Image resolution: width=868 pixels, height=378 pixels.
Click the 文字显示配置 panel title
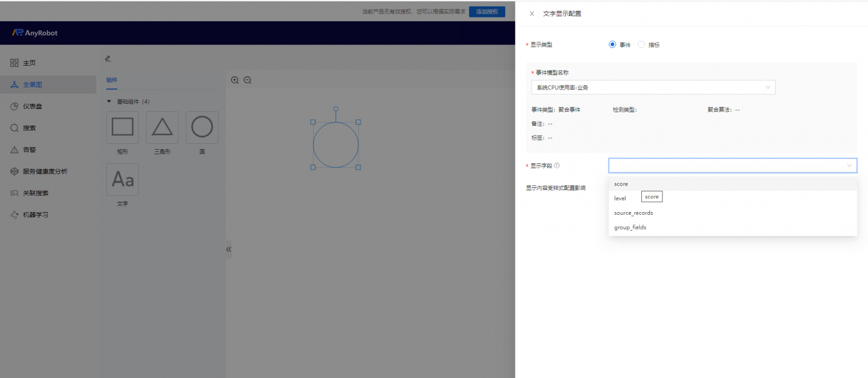(562, 14)
